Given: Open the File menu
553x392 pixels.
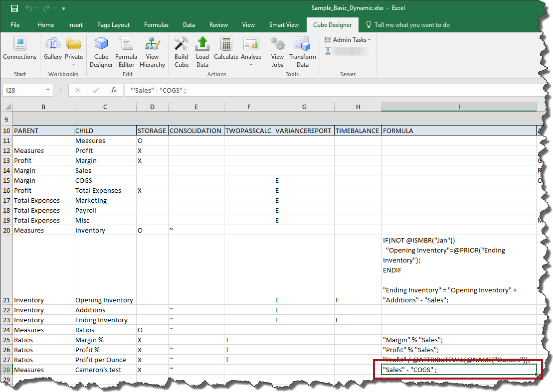Looking at the screenshot, I should click(15, 25).
